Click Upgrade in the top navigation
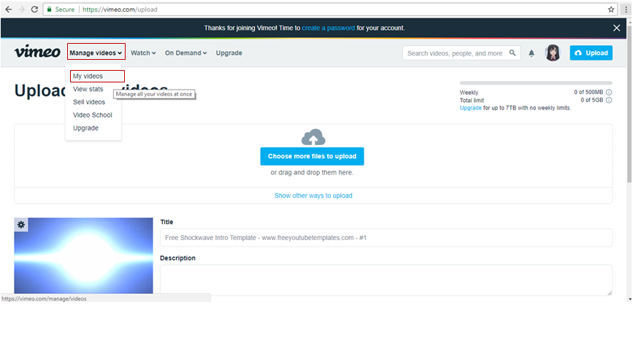The image size is (633, 364). pyautogui.click(x=229, y=53)
